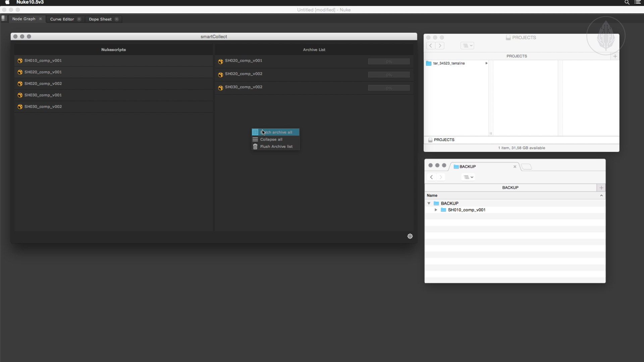Click the Nuke icon of SH030_comp_v002 in Archive List
This screenshot has width=644, height=362.
(221, 88)
